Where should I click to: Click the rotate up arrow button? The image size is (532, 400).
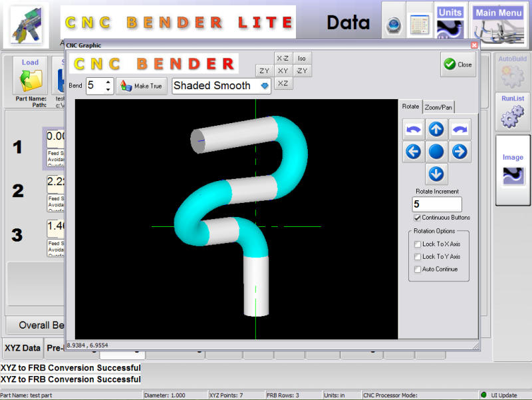tap(436, 129)
